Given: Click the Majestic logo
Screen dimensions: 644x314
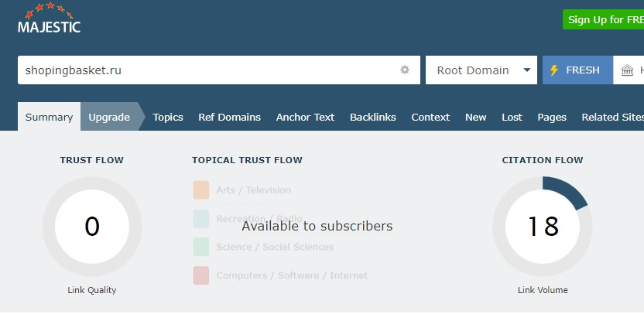Looking at the screenshot, I should coord(49,19).
